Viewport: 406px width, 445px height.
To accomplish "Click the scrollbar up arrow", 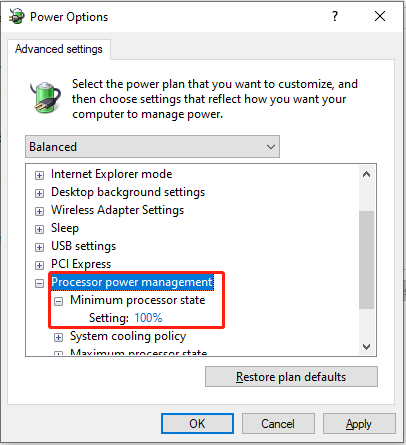I will pyautogui.click(x=366, y=174).
